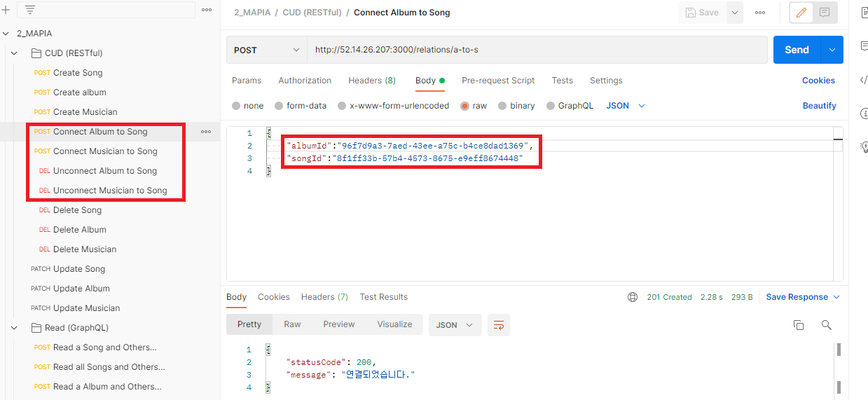Click the network globe icon in response bar
Image resolution: width=868 pixels, height=400 pixels.
tap(633, 297)
